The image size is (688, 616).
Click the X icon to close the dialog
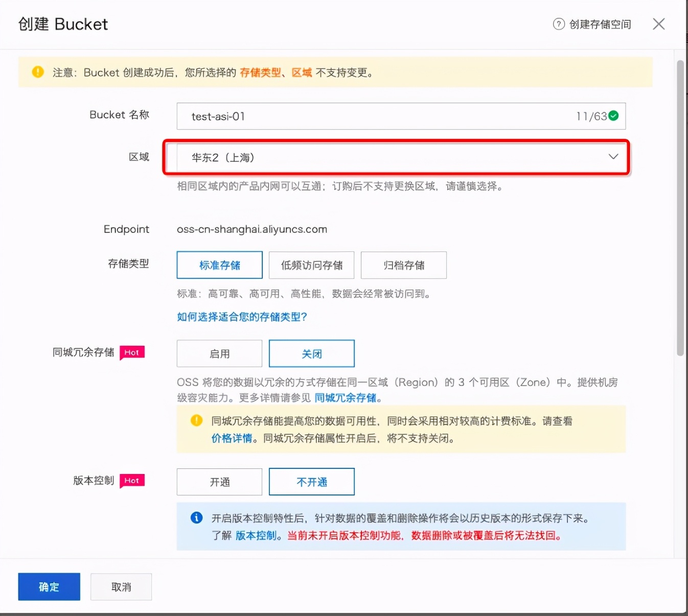pyautogui.click(x=658, y=24)
